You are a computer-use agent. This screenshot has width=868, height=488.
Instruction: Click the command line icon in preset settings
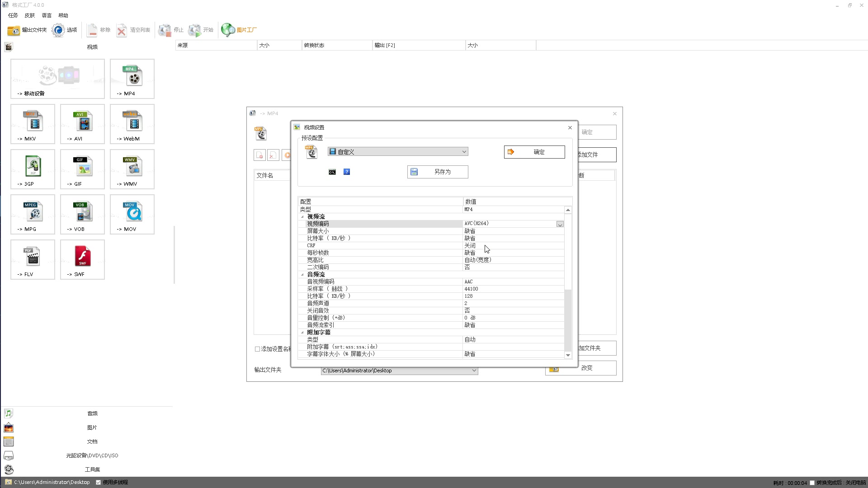tap(332, 172)
